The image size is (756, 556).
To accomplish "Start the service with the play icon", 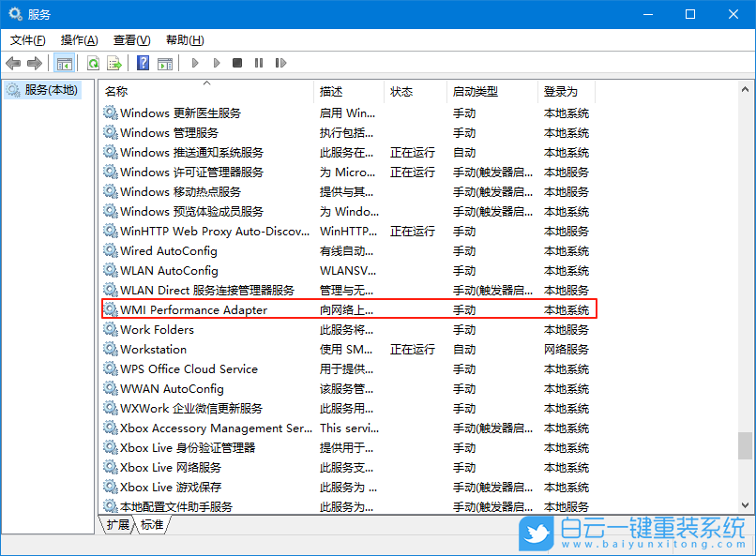I will (194, 63).
